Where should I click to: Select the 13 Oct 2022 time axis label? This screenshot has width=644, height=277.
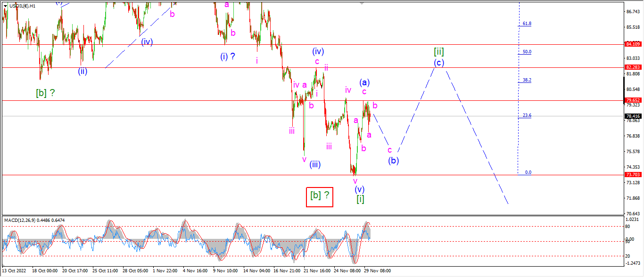click(14, 271)
